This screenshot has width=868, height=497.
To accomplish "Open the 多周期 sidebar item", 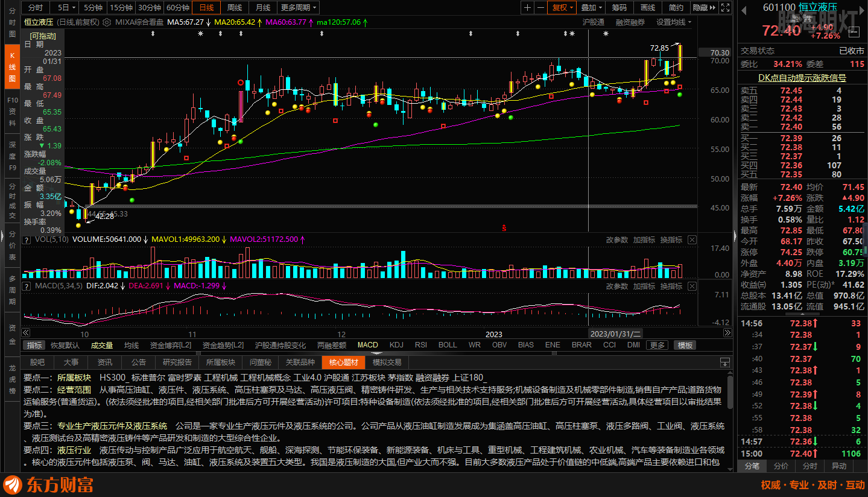I will [11, 290].
